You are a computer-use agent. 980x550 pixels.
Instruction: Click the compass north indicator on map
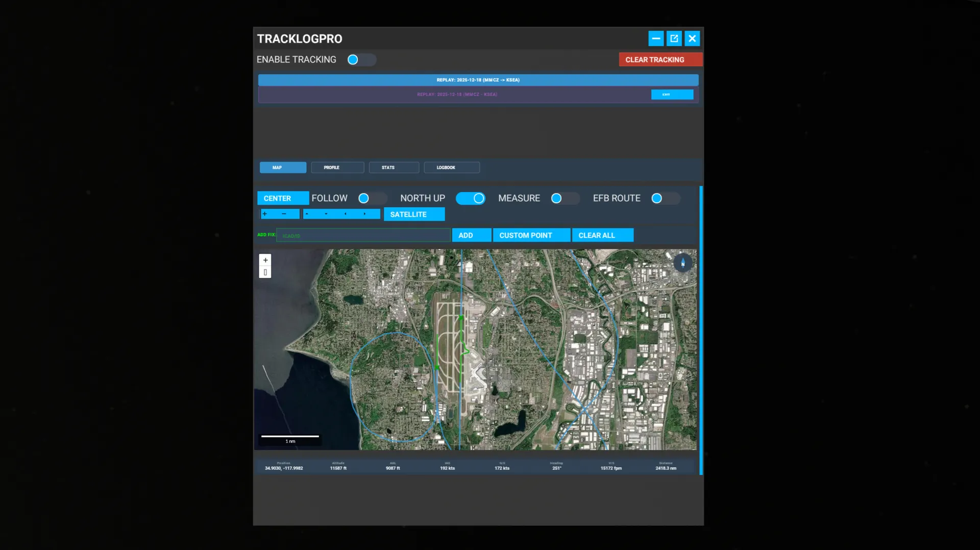682,263
